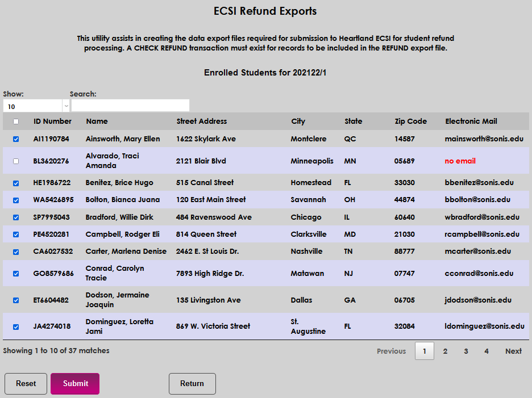Click Next to advance pages
532x398 pixels.
coord(513,351)
